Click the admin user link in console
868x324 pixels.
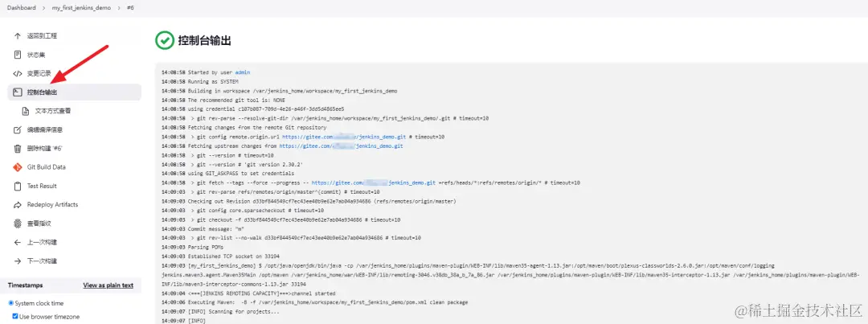coord(243,72)
